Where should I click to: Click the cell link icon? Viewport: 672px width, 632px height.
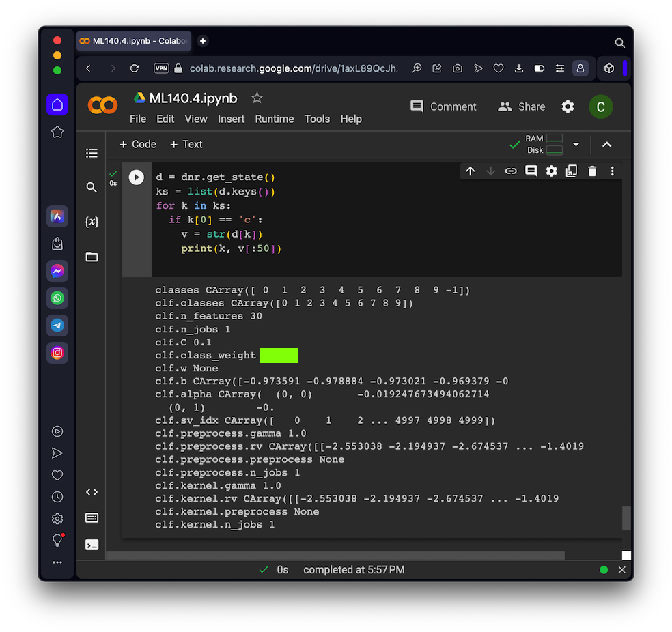click(511, 171)
